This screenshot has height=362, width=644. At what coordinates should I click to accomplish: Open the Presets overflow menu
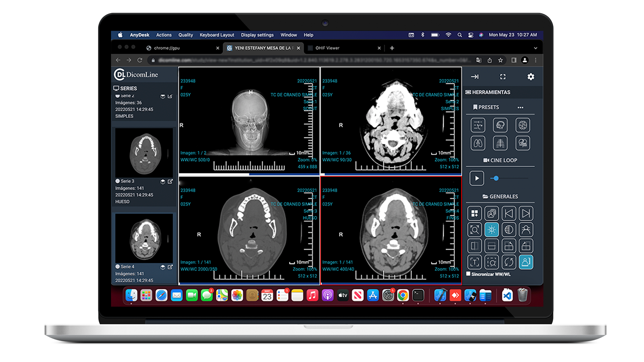tap(521, 107)
